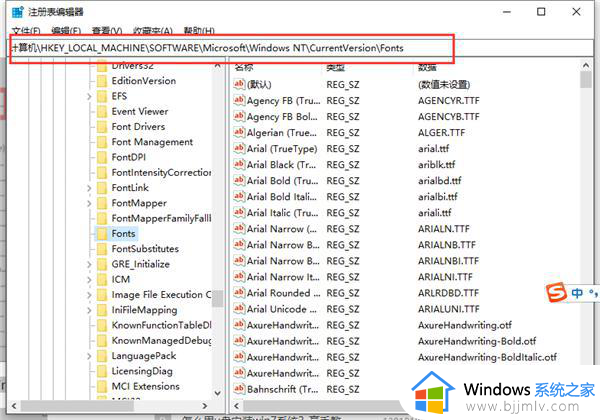Expand the ICM tree node
Viewport: 600px width, 420px height.
tap(89, 280)
